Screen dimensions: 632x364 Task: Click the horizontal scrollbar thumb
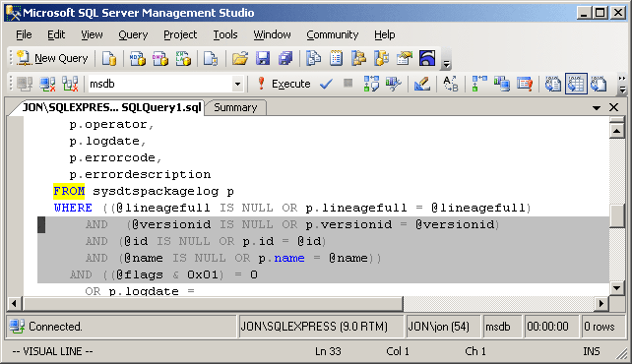(213, 304)
